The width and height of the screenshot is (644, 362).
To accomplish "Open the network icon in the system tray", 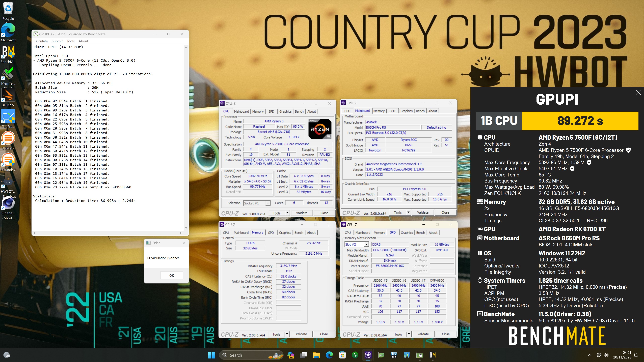I will [599, 355].
